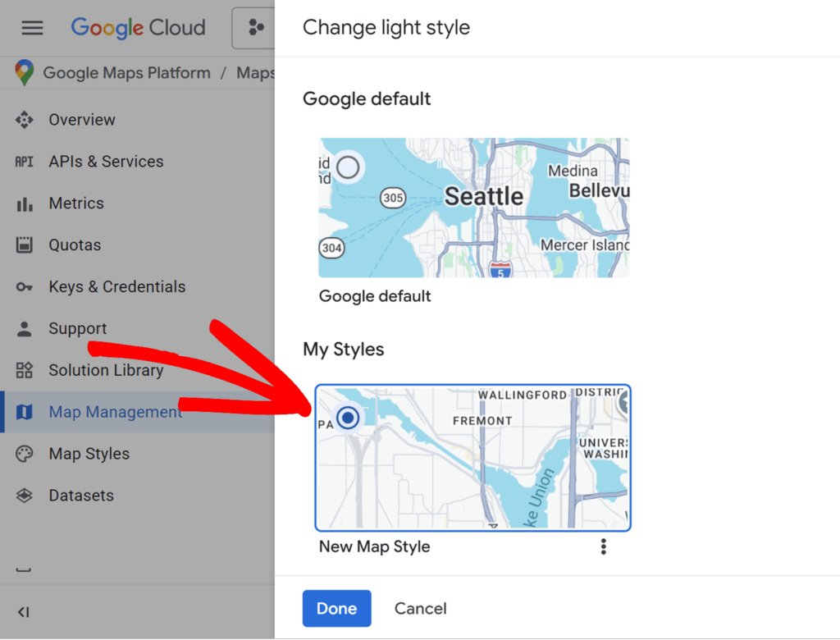Select Map Management in the navigation
The height and width of the screenshot is (640, 840).
115,412
